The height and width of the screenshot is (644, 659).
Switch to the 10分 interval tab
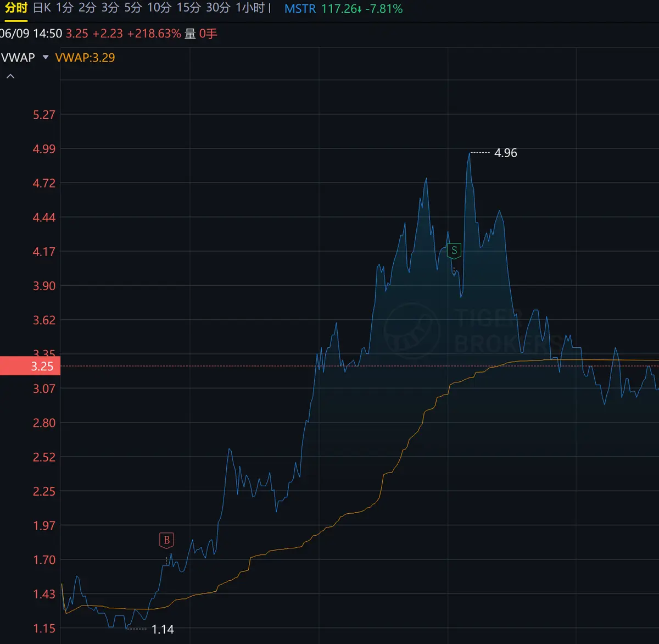coord(159,8)
